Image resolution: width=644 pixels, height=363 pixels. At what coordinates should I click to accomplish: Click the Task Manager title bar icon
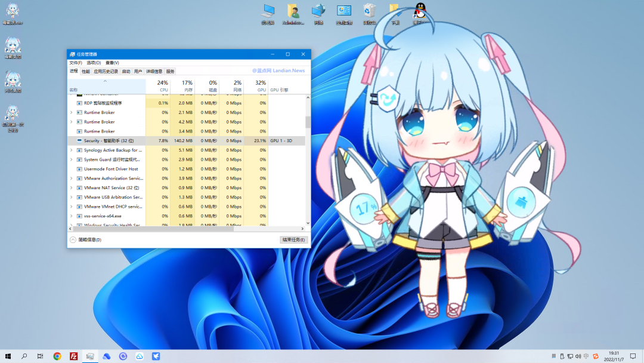pos(72,54)
